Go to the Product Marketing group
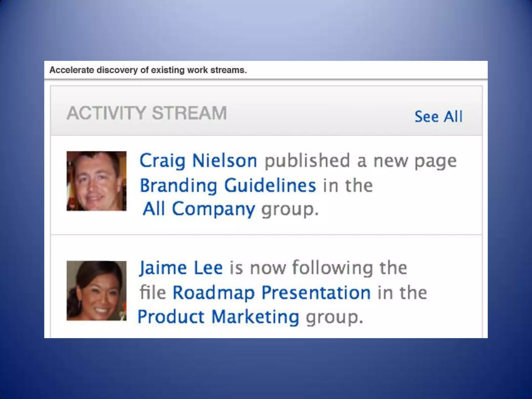Image resolution: width=532 pixels, height=399 pixels. (218, 317)
